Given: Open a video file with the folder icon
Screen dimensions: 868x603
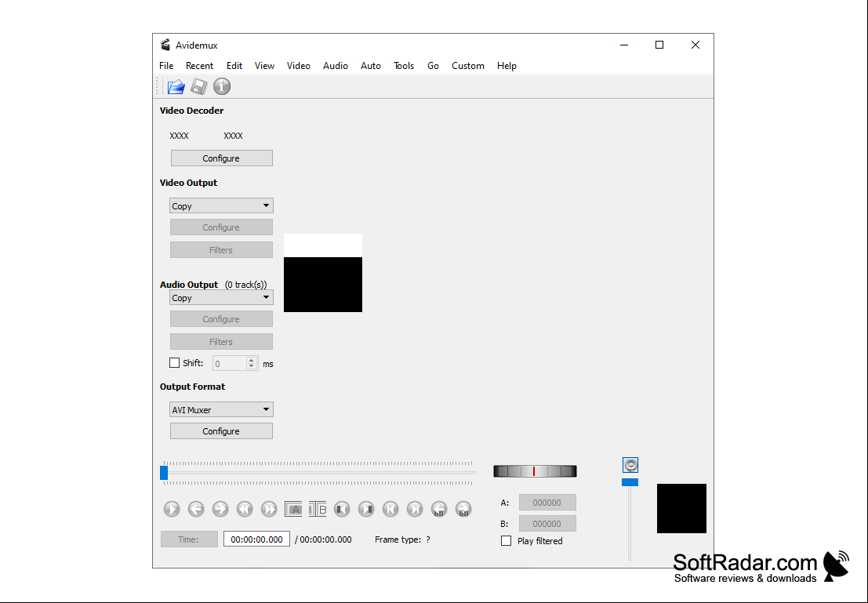Looking at the screenshot, I should coord(176,86).
